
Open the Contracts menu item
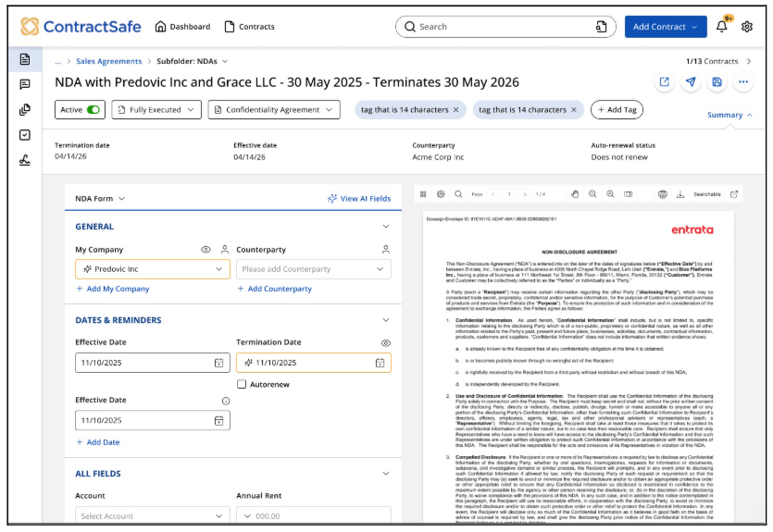(x=249, y=27)
